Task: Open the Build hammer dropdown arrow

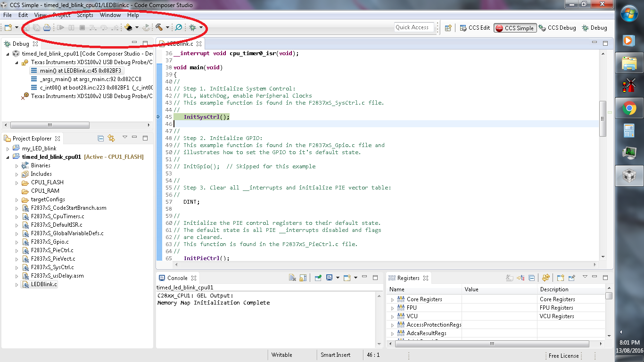Action: pos(167,28)
